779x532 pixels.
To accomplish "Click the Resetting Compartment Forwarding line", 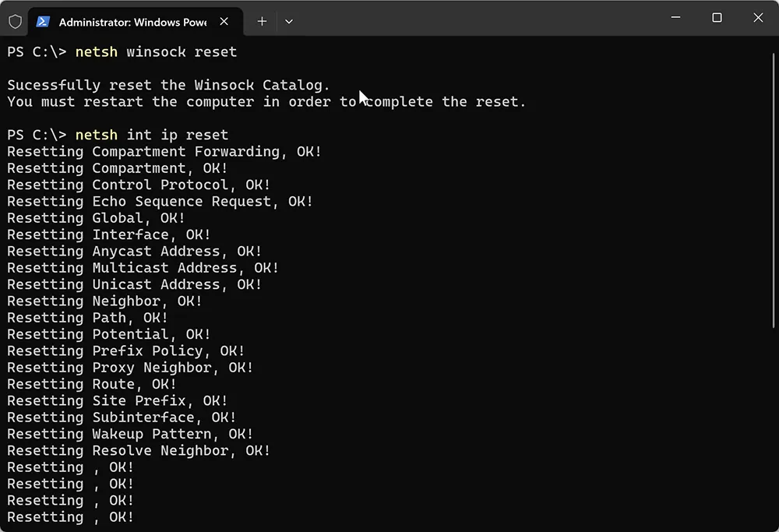I will [164, 151].
